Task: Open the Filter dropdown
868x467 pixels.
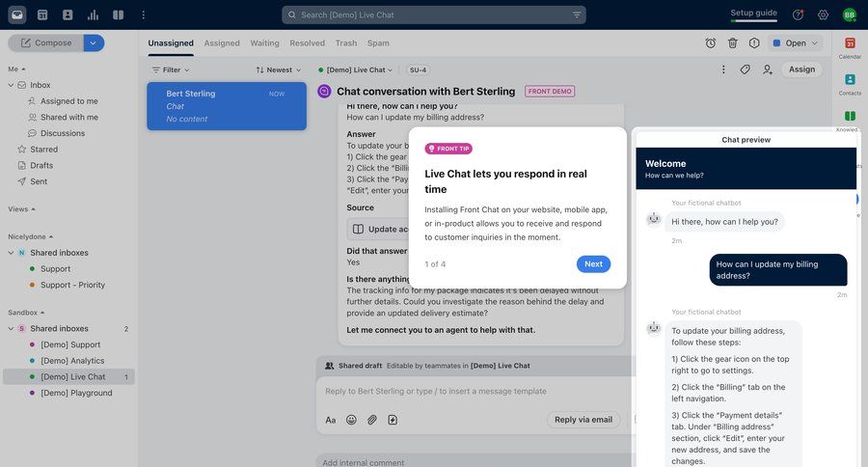Action: tap(171, 69)
